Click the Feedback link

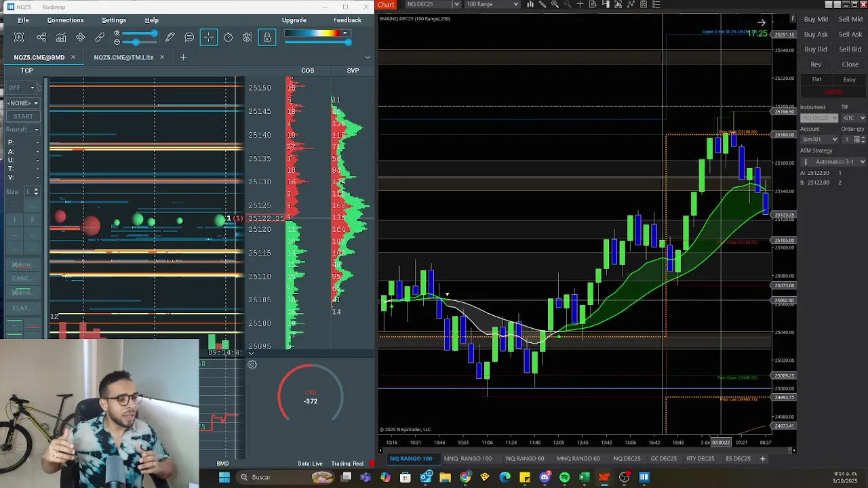pos(347,20)
